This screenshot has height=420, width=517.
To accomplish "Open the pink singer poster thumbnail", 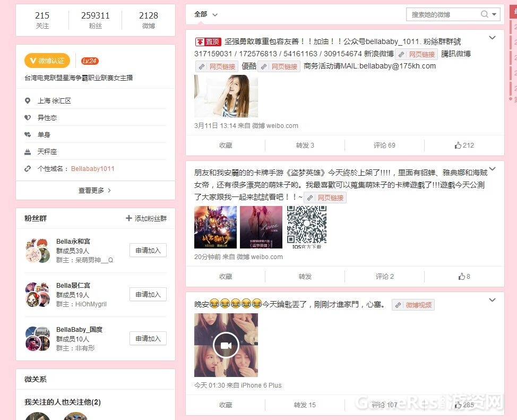I will pos(261,227).
